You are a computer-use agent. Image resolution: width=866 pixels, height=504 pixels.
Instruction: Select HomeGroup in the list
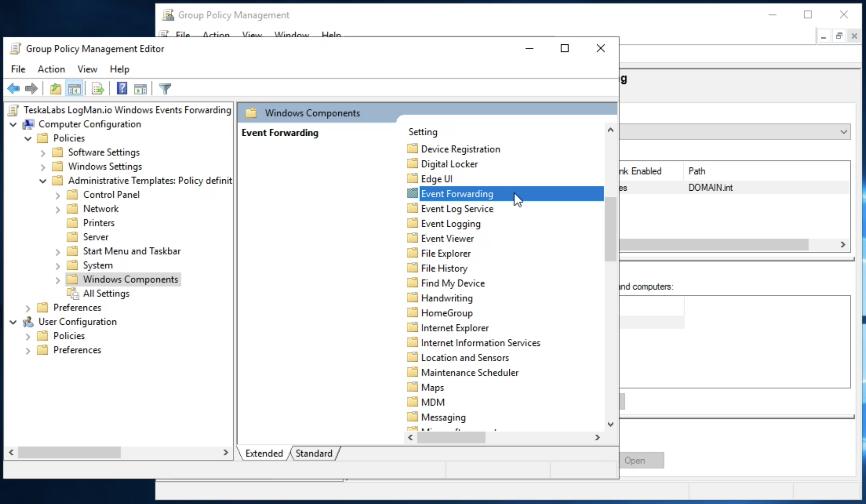pos(447,313)
